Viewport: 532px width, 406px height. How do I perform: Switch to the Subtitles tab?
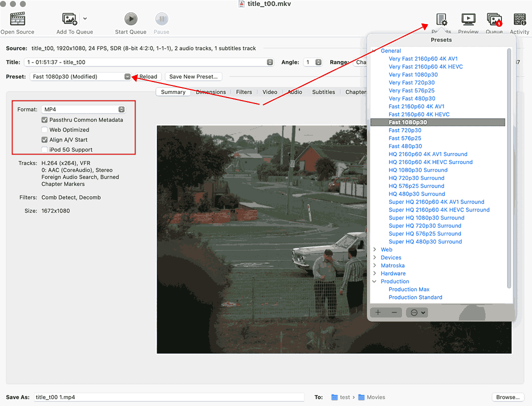click(323, 92)
